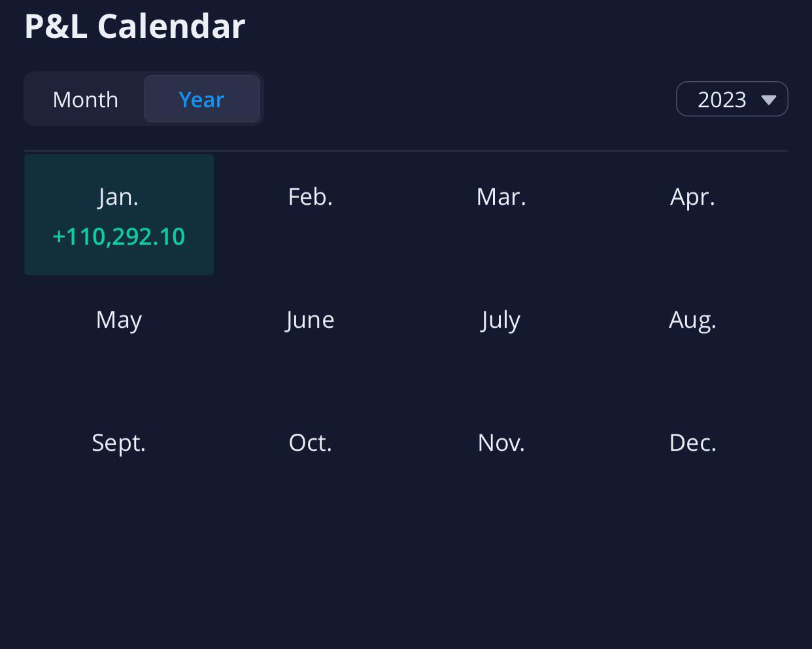Click the dropdown arrow beside 2023
This screenshot has height=649, width=812.
pos(769,100)
